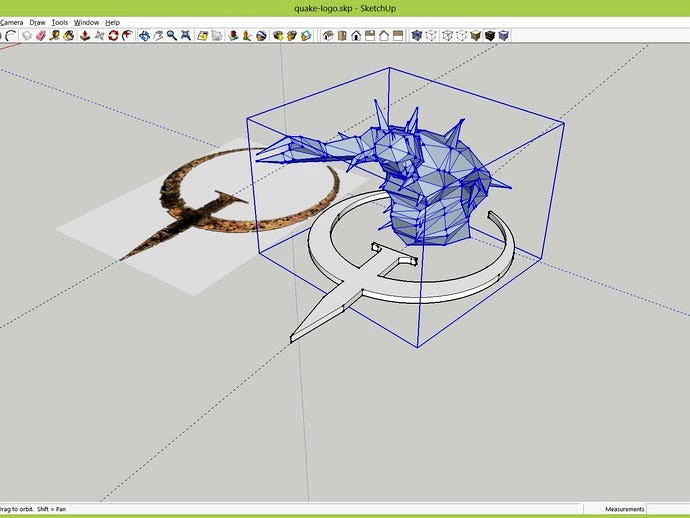Click the greyed Toggle Terrain icon

217,36
